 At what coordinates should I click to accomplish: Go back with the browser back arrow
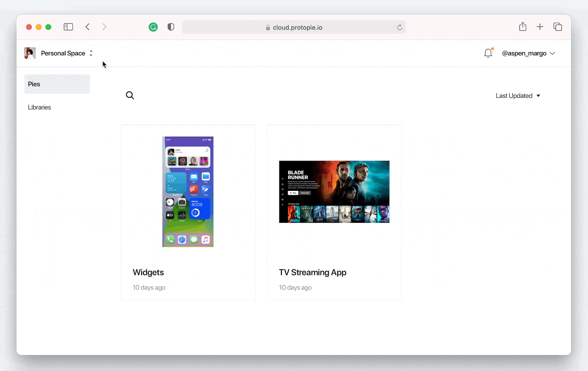(x=88, y=27)
